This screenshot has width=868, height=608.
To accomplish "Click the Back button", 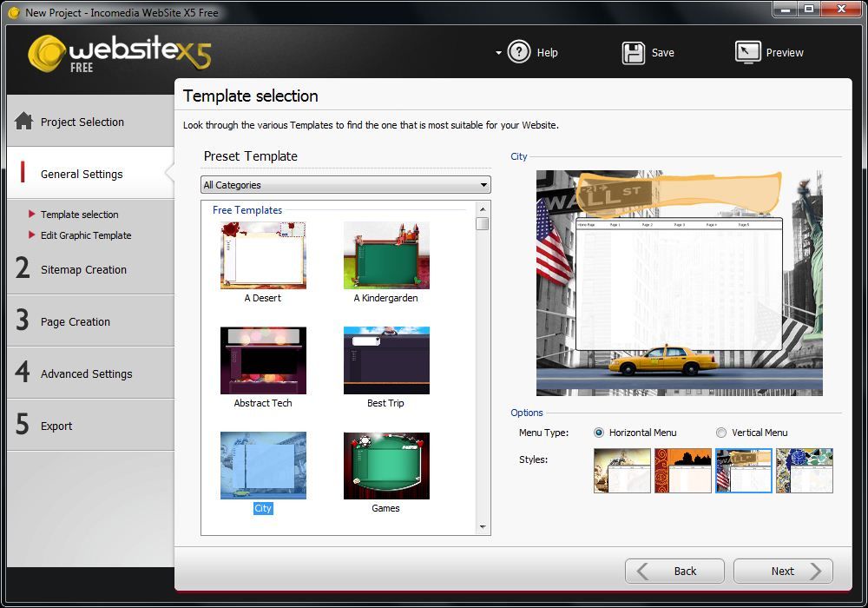I will (674, 571).
